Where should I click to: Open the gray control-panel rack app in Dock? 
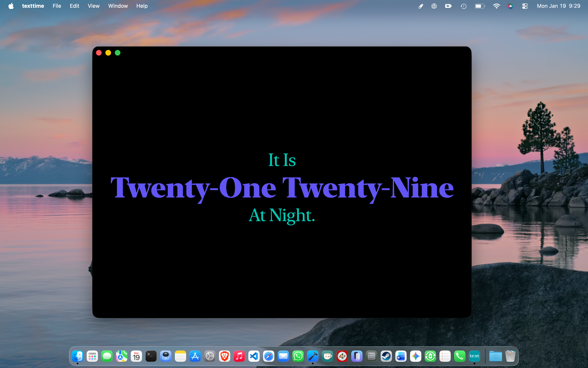372,356
